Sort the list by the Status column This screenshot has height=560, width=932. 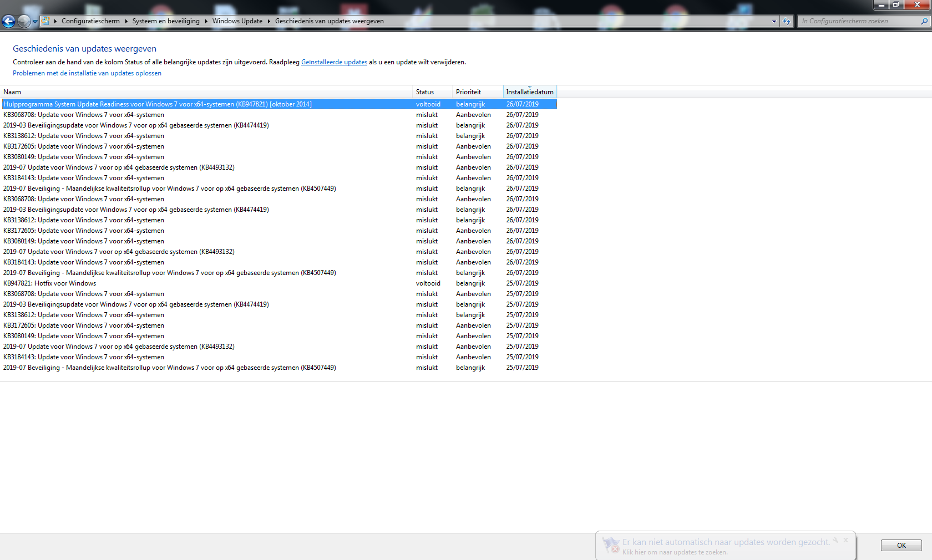[x=433, y=92]
